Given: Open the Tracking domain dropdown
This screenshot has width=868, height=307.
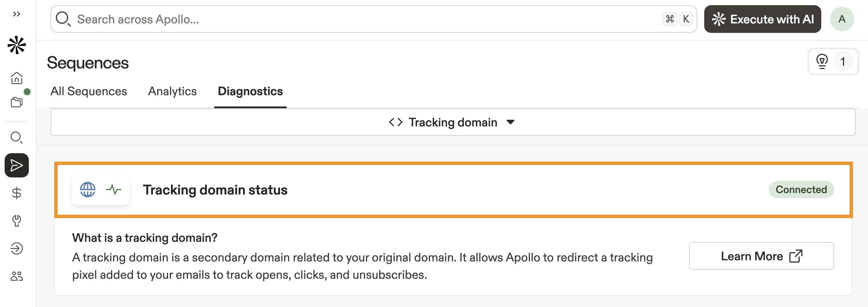Looking at the screenshot, I should pyautogui.click(x=452, y=122).
